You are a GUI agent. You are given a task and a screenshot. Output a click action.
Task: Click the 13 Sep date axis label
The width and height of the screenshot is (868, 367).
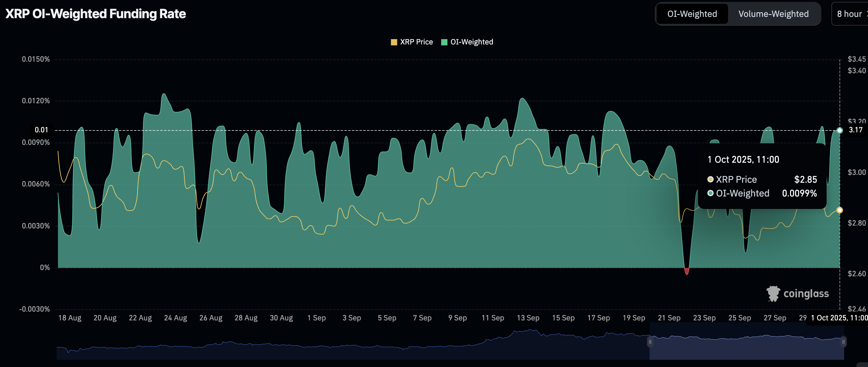528,318
